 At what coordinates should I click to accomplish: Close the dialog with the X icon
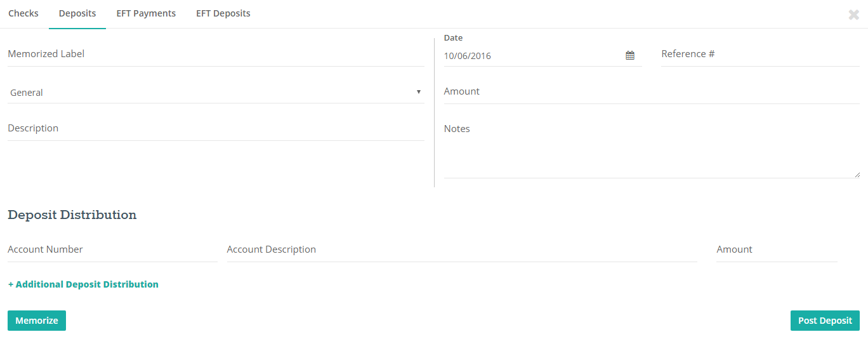(854, 15)
